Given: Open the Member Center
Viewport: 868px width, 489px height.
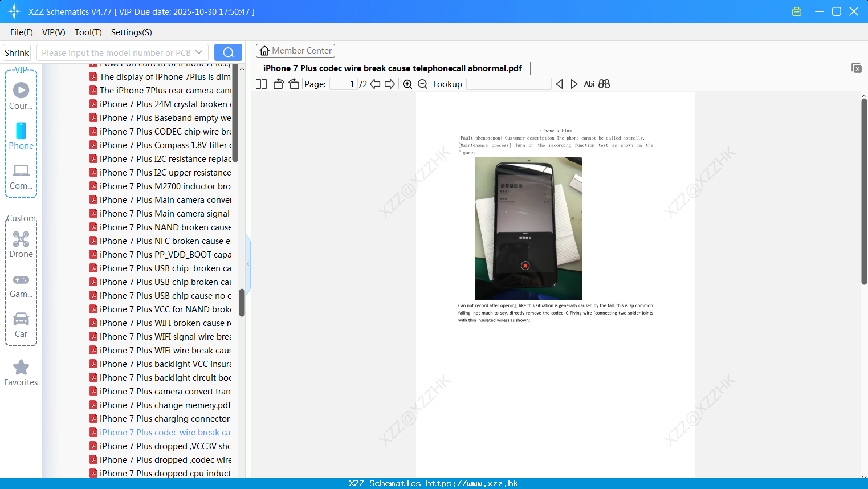Looking at the screenshot, I should (295, 51).
